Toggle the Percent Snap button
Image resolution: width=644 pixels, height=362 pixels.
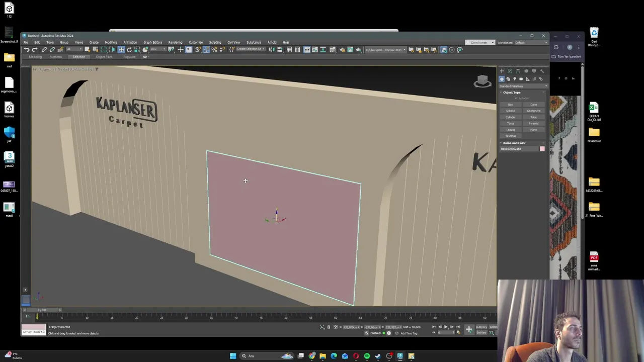(214, 49)
